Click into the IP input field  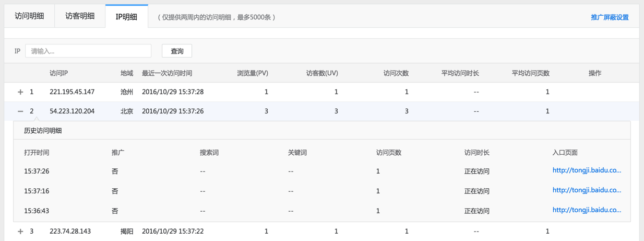click(88, 51)
